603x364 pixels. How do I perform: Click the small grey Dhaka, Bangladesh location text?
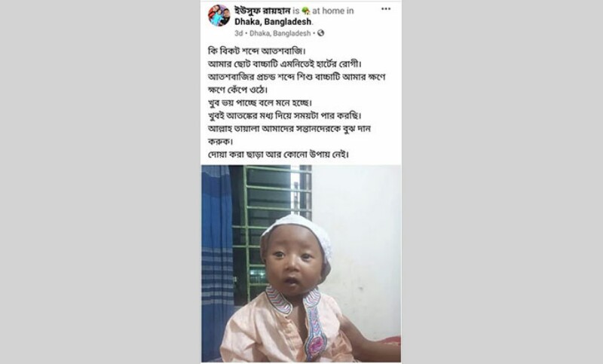[280, 33]
